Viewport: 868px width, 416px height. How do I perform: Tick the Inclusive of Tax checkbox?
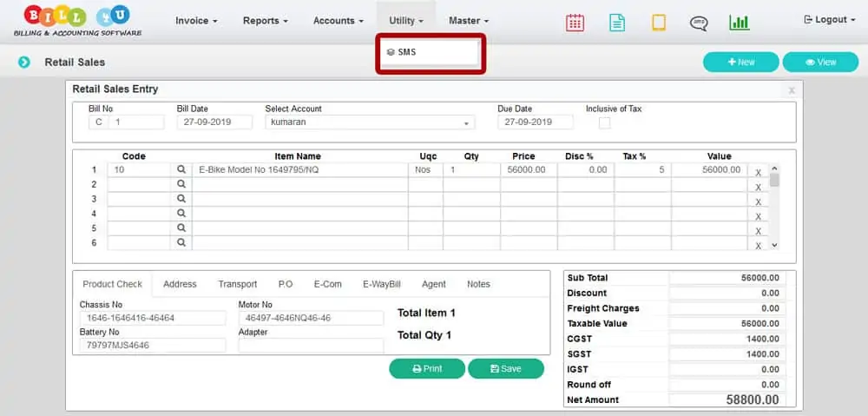click(x=604, y=123)
